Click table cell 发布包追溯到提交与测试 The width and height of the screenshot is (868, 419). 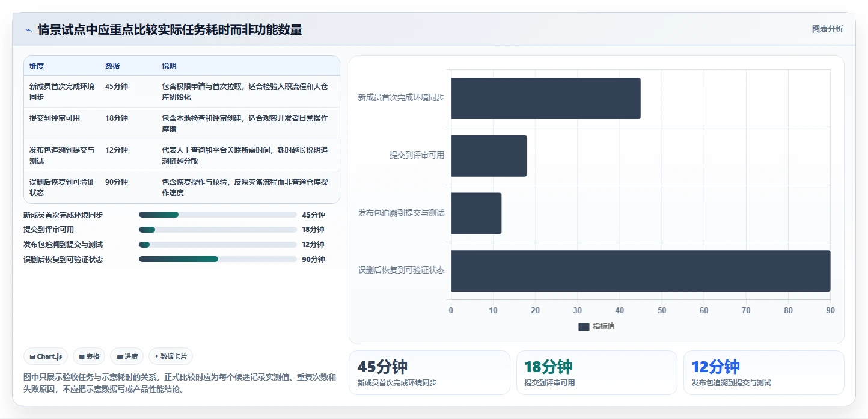tap(62, 155)
